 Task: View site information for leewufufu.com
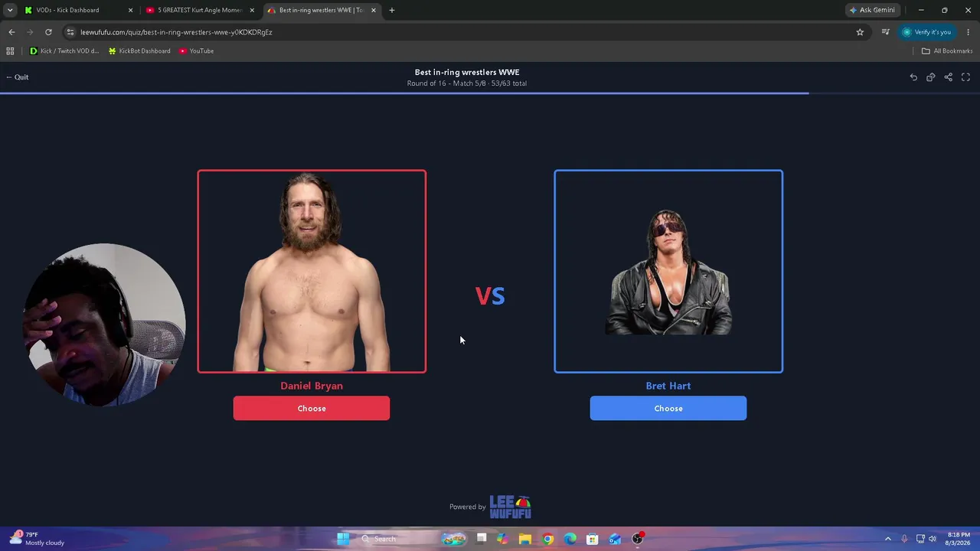tap(70, 32)
